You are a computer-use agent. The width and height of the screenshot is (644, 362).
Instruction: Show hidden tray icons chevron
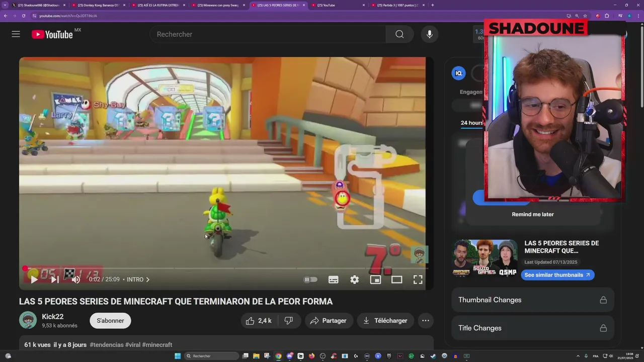click(578, 356)
